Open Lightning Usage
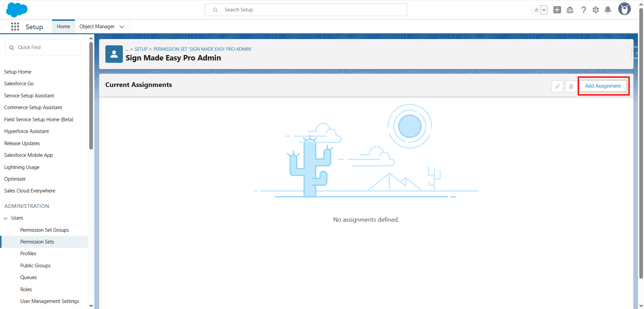This screenshot has width=644, height=309. pyautogui.click(x=22, y=167)
